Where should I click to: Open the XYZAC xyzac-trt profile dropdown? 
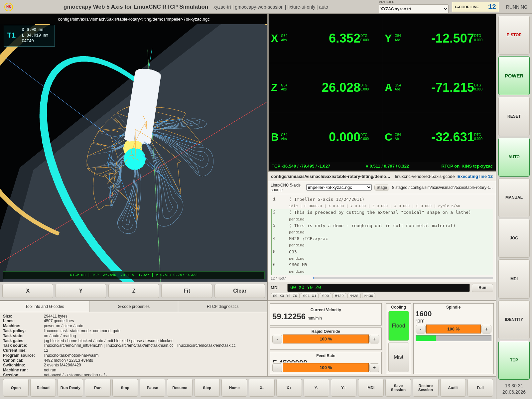pos(413,9)
